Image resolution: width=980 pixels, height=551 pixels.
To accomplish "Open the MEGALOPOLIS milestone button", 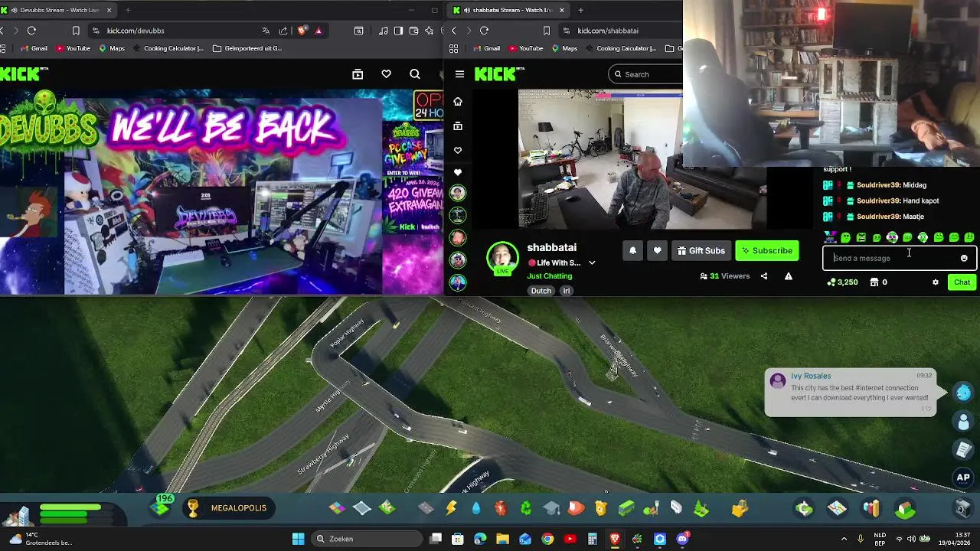I will click(228, 508).
